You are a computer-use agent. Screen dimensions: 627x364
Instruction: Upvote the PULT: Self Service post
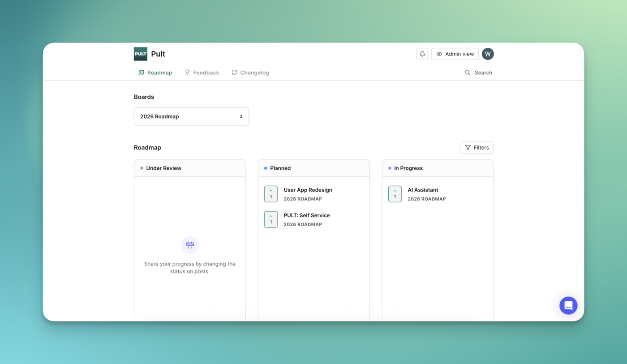(x=271, y=219)
